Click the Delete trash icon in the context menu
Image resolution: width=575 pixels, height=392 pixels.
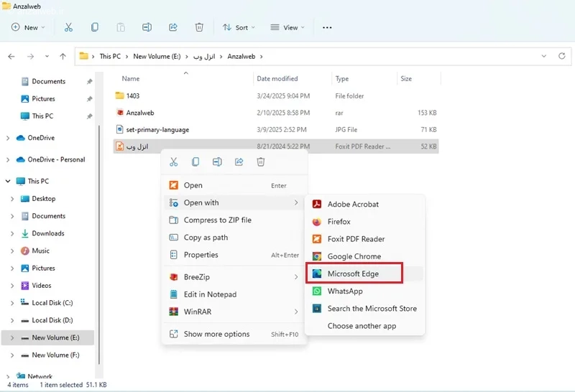tap(261, 162)
